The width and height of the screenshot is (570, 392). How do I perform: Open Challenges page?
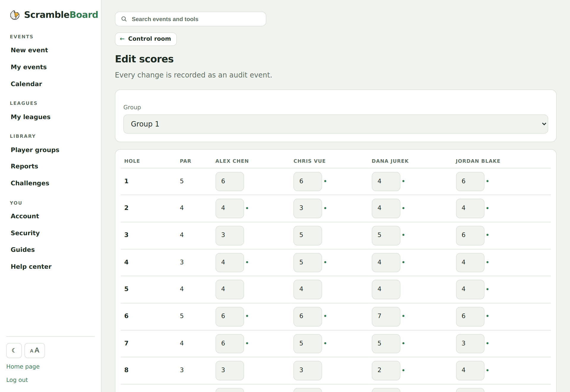(x=30, y=183)
